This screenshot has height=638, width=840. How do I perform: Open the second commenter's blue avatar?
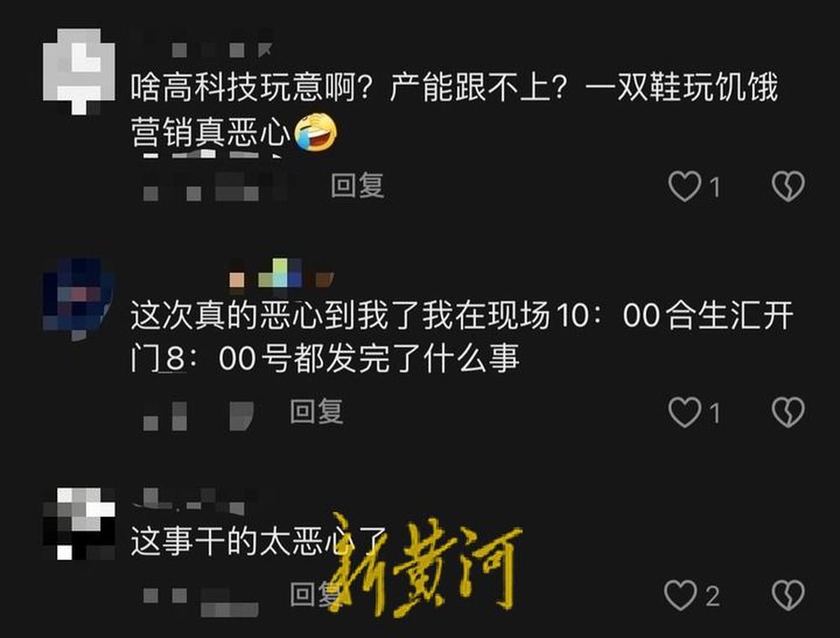(79, 299)
